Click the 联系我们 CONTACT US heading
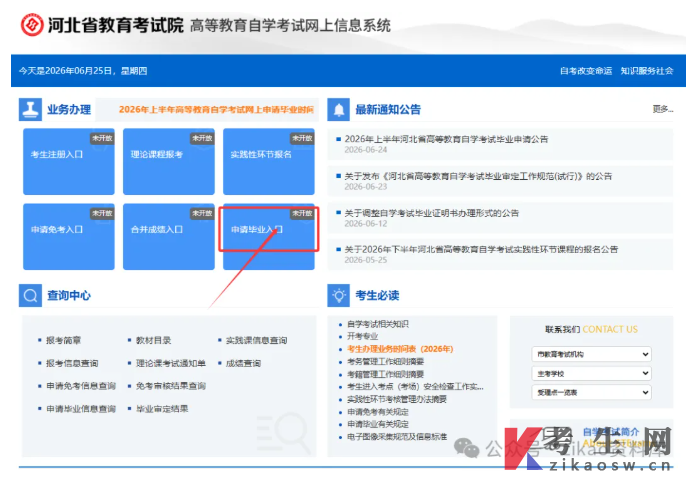This screenshot has width=686, height=484. pos(592,330)
